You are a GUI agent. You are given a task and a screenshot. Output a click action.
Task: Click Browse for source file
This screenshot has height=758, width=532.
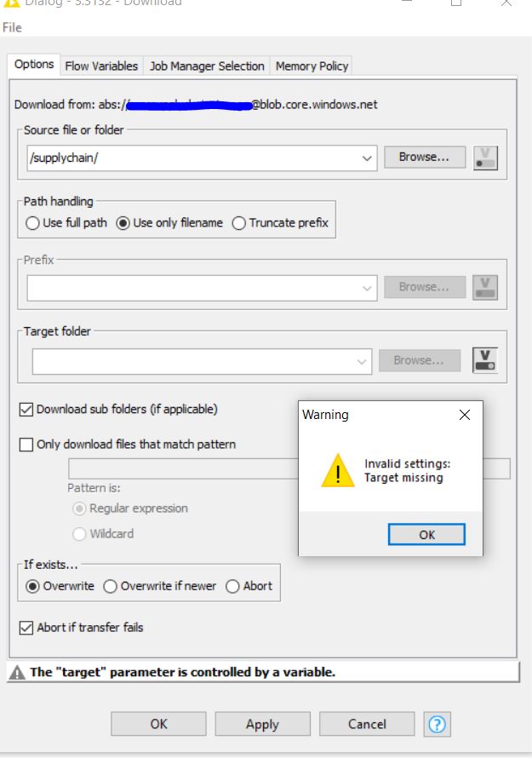pos(425,157)
